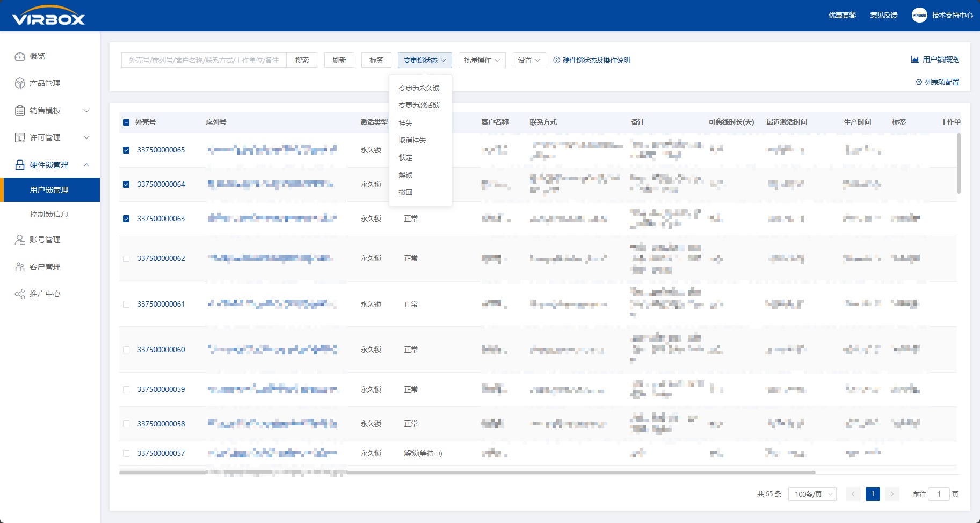Open the 100条/页 page size dropdown
The height and width of the screenshot is (523, 980).
pos(812,494)
